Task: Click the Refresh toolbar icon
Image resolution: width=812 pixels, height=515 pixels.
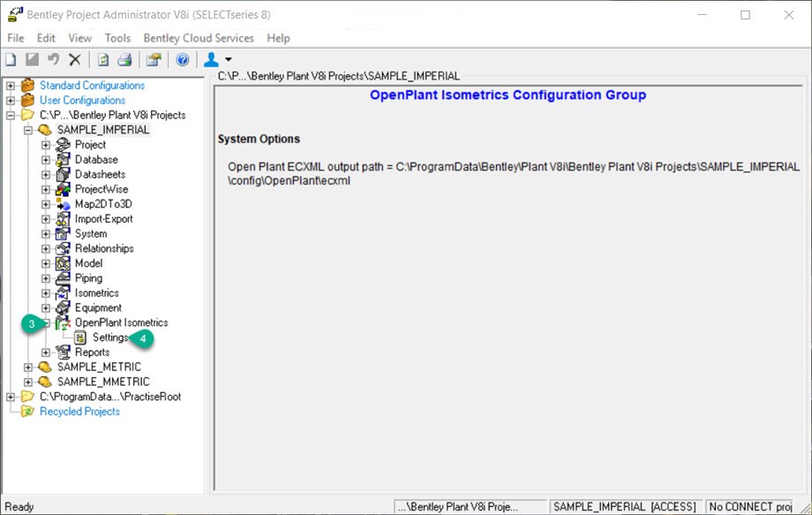Action: point(105,59)
